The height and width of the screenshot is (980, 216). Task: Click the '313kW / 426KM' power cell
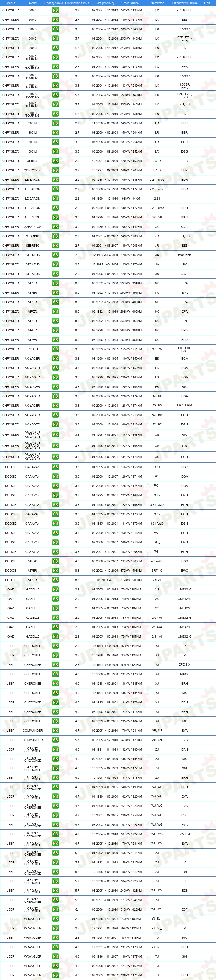click(x=131, y=910)
